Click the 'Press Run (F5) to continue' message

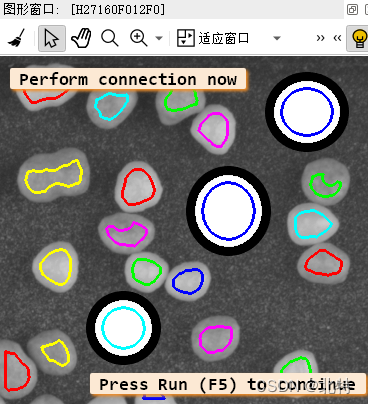[228, 384]
